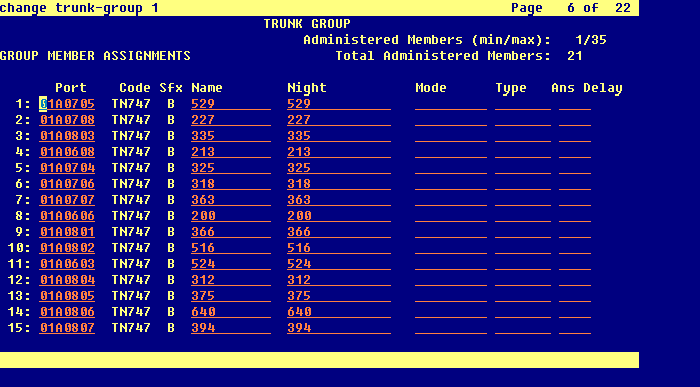Screen dimensions: 700x387
Task: Click the Night field containing 529
Action: [x=339, y=104]
